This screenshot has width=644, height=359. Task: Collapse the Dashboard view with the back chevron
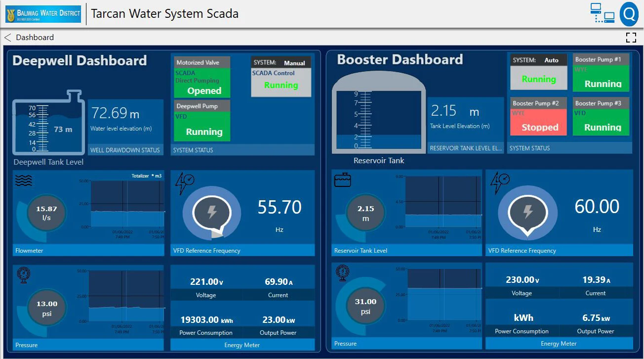(x=7, y=37)
